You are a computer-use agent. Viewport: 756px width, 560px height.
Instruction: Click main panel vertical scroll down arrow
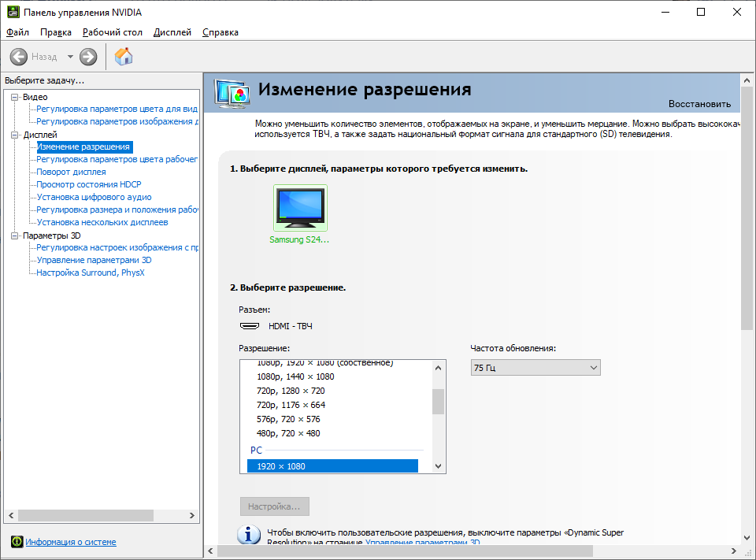coord(747,538)
